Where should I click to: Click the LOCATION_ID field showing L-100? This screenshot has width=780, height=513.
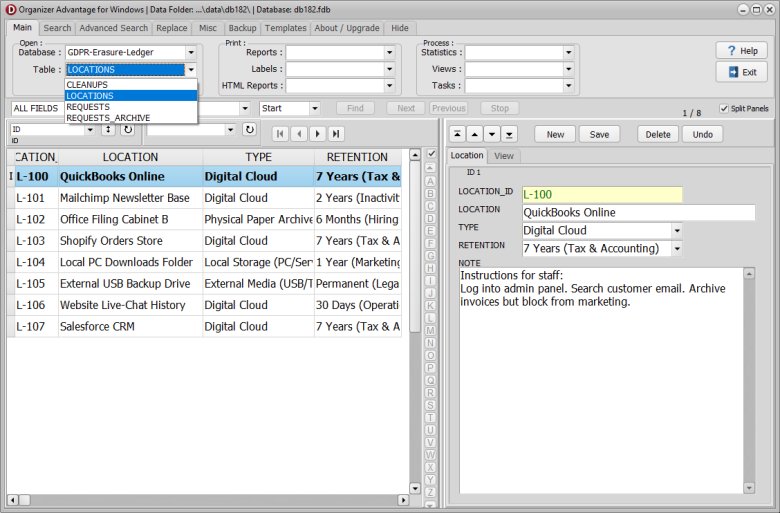click(602, 195)
